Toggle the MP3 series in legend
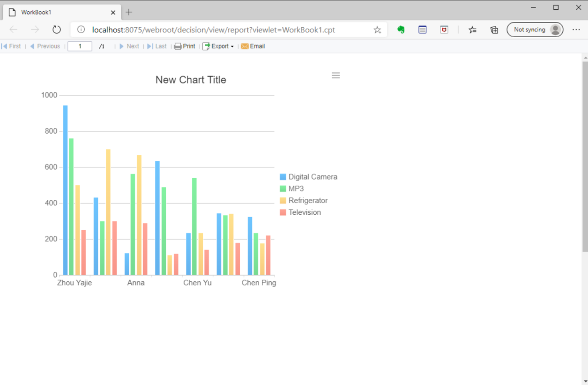The image size is (588, 385). click(297, 189)
